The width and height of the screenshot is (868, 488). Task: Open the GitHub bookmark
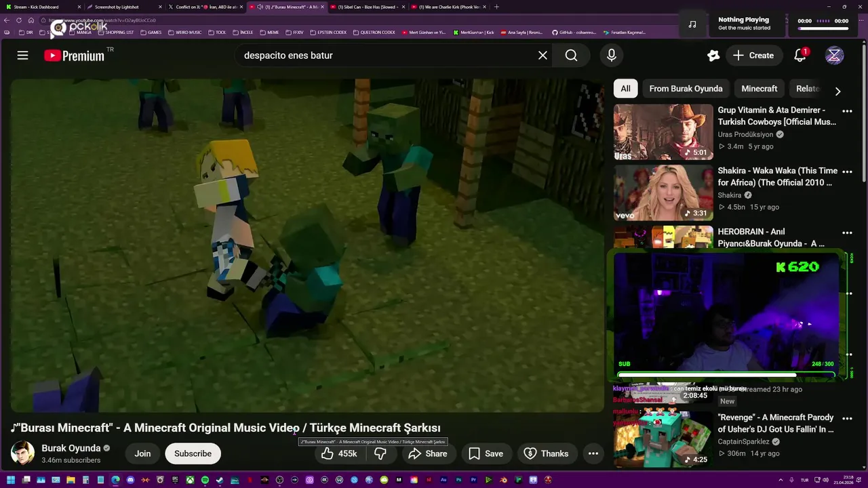(574, 33)
